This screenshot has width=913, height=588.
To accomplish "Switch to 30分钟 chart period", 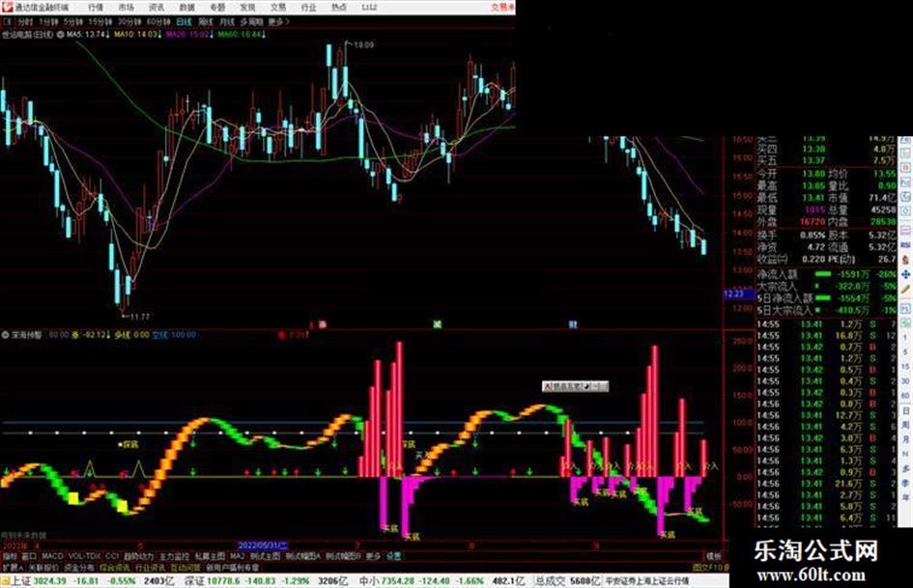I will [129, 21].
